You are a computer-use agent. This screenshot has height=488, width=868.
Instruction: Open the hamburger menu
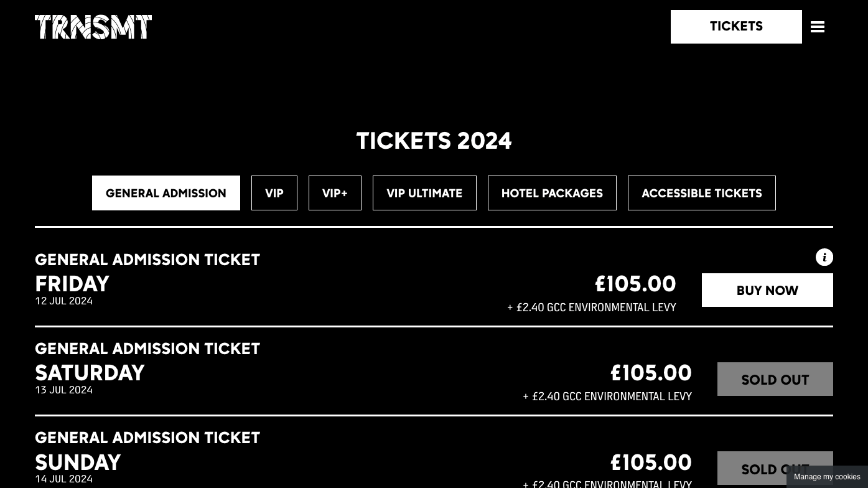coord(818,27)
